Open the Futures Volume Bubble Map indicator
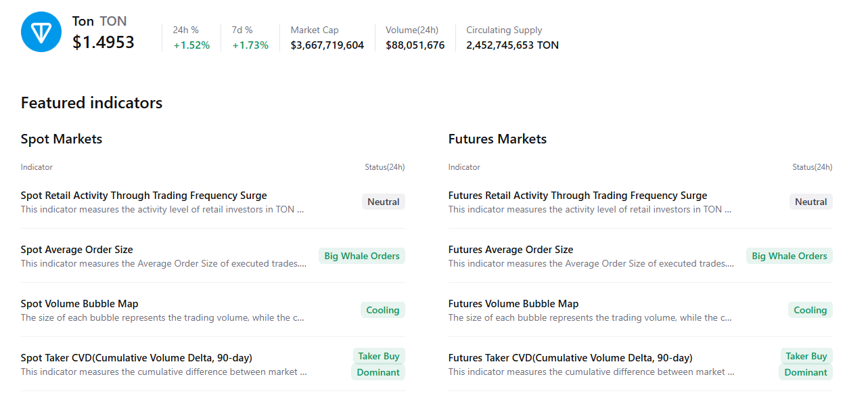Screen dimensions: 868x404 513,304
